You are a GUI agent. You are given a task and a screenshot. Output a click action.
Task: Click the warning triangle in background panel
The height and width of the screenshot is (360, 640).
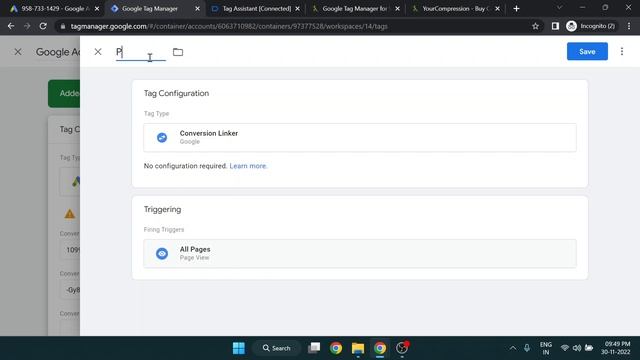(70, 214)
